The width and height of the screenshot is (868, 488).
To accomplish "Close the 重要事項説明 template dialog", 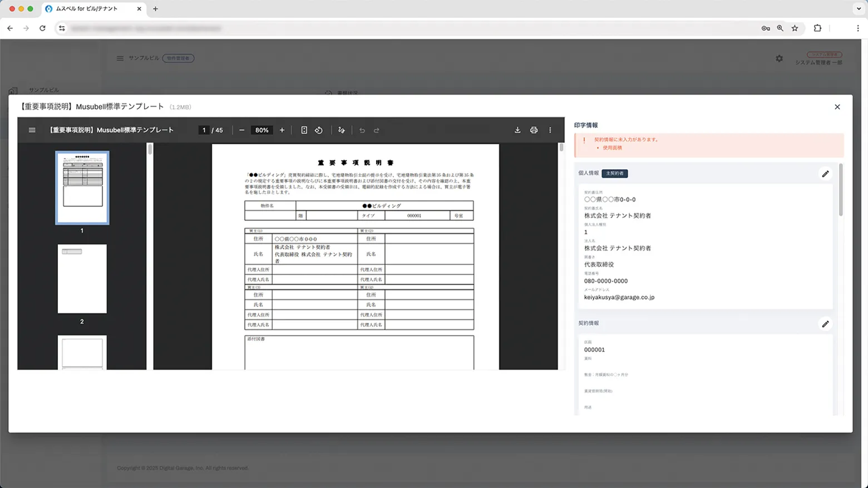I will click(837, 107).
